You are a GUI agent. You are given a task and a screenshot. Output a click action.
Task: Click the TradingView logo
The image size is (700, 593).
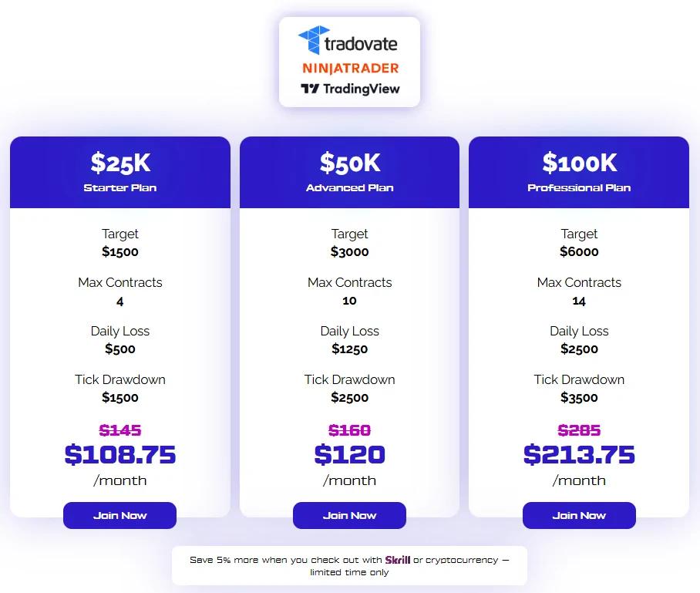[x=350, y=89]
